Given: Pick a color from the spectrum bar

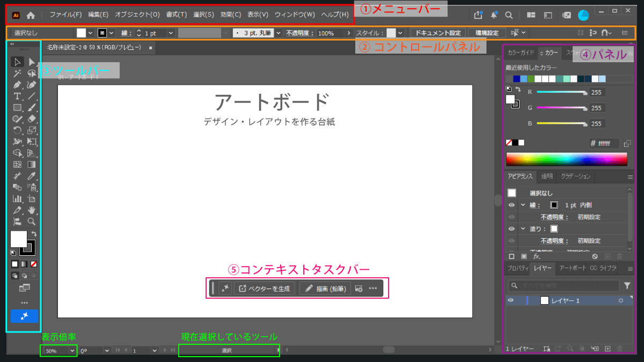Looking at the screenshot, I should 567,159.
